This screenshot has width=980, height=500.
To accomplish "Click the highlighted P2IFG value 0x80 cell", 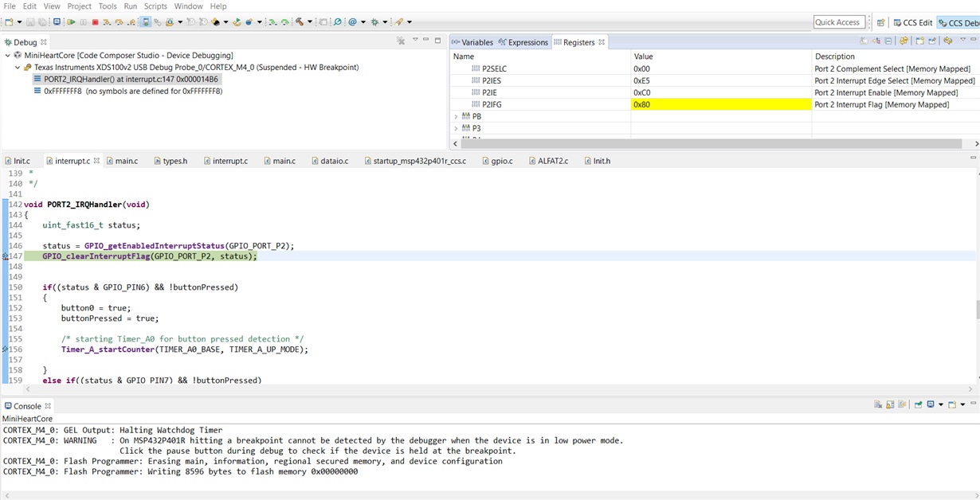I will pos(720,104).
